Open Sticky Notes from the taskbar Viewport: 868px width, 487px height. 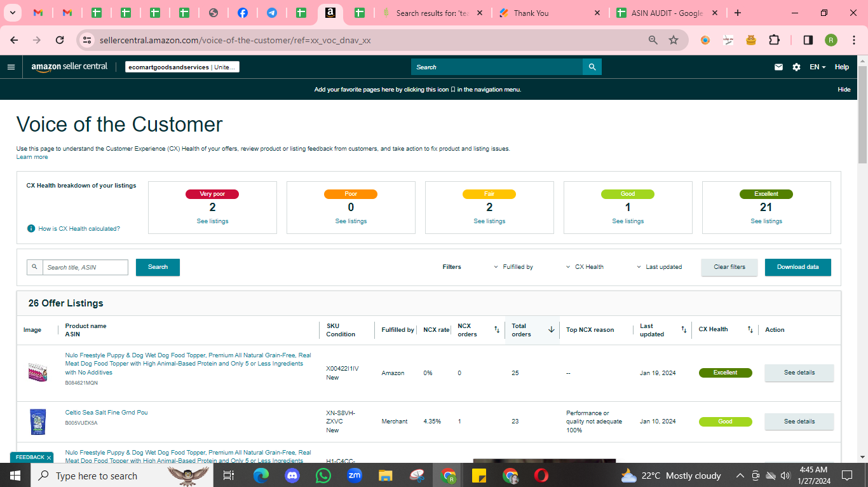pyautogui.click(x=479, y=476)
